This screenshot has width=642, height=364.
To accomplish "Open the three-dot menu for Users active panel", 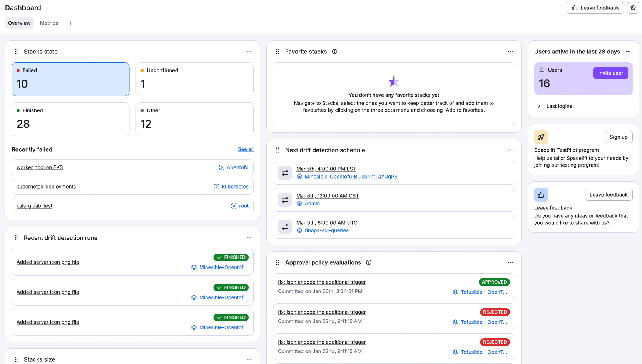I will click(628, 51).
